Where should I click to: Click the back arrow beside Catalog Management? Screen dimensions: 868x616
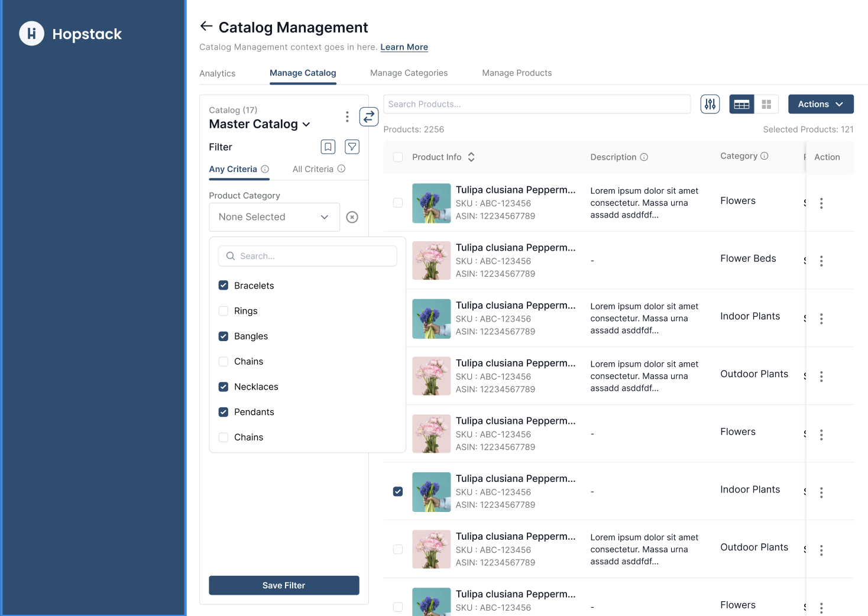point(206,27)
